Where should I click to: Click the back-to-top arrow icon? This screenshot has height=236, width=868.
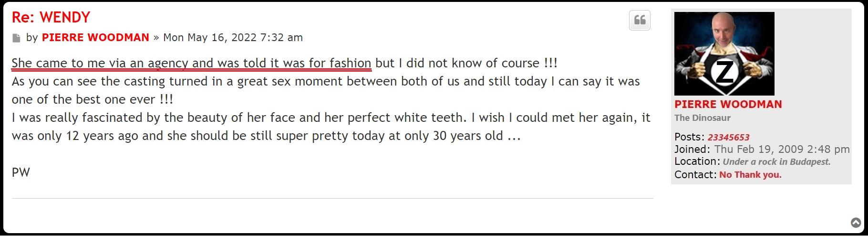[x=856, y=223]
